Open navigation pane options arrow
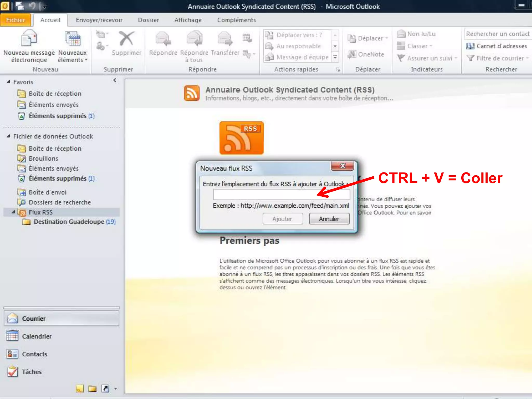This screenshot has height=399, width=532. tap(116, 389)
